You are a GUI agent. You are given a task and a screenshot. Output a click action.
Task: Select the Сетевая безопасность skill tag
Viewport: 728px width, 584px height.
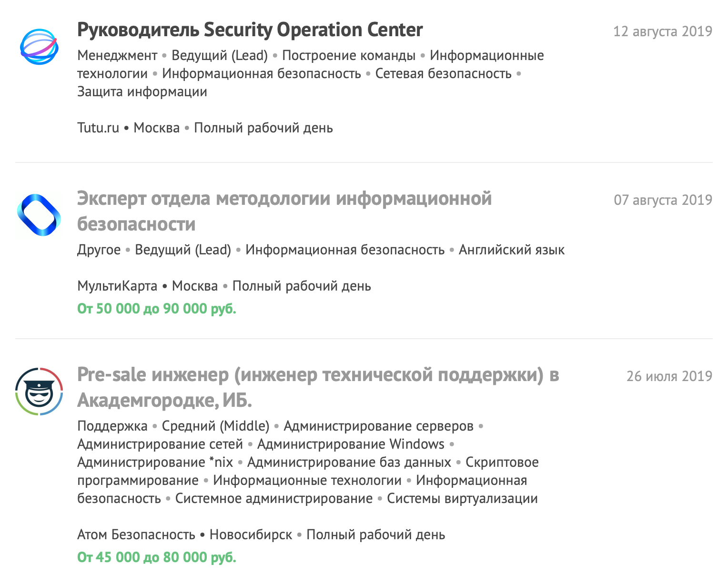(443, 74)
